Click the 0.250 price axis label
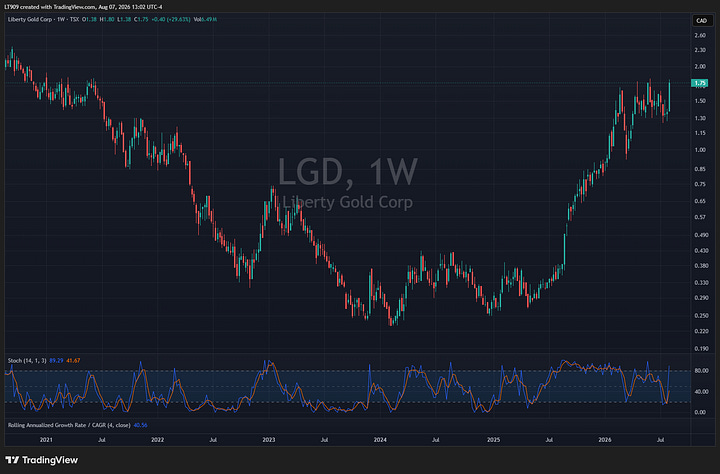The image size is (720, 474). coord(701,316)
